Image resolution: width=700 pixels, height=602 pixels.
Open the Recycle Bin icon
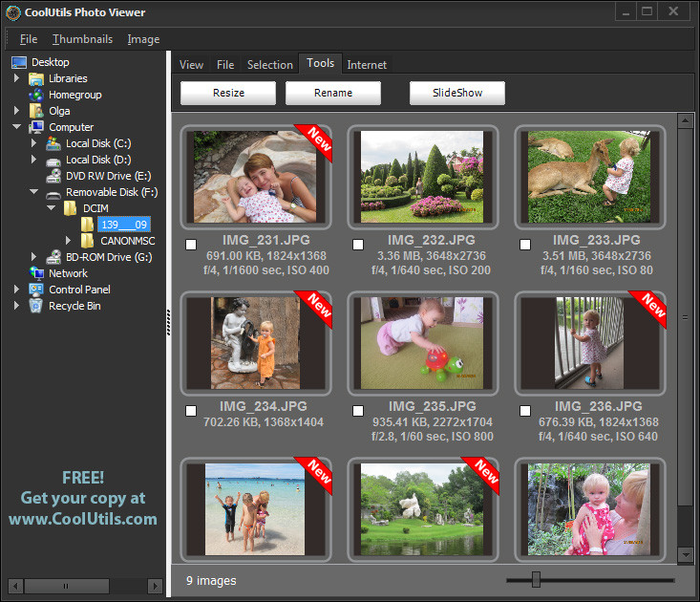(x=36, y=306)
